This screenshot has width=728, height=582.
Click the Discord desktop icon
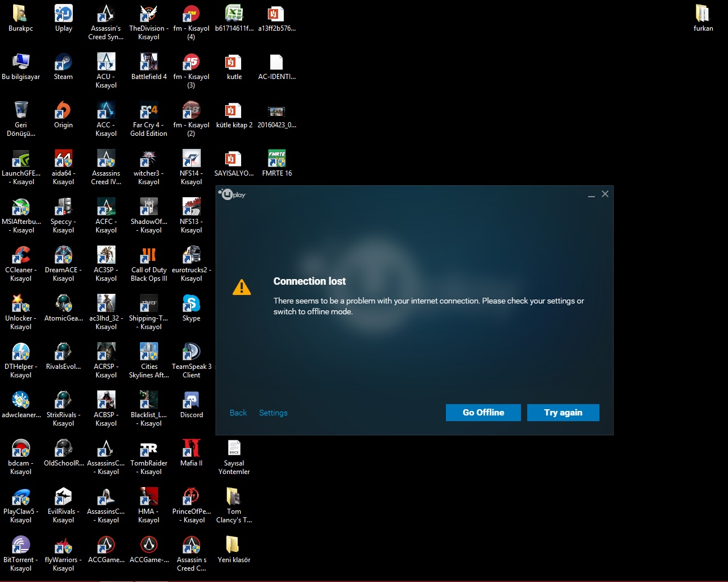coord(191,401)
